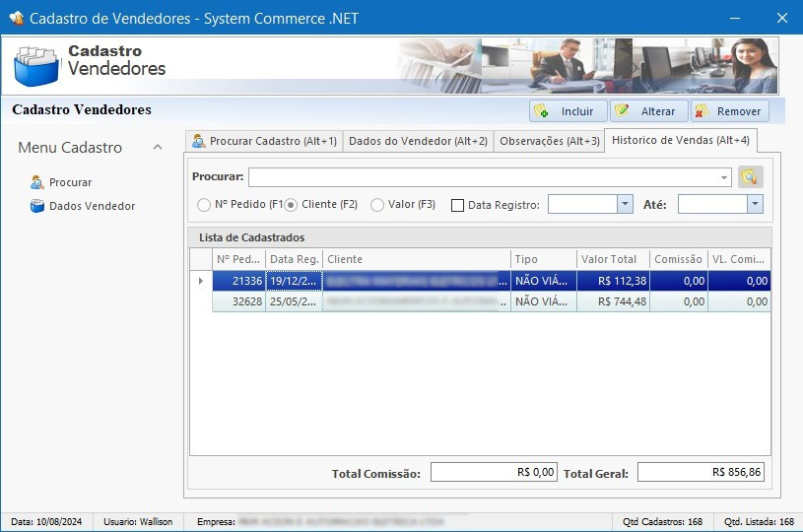Click the Dados Vendedor icon in sidebar
This screenshot has height=532, width=803.
(37, 206)
